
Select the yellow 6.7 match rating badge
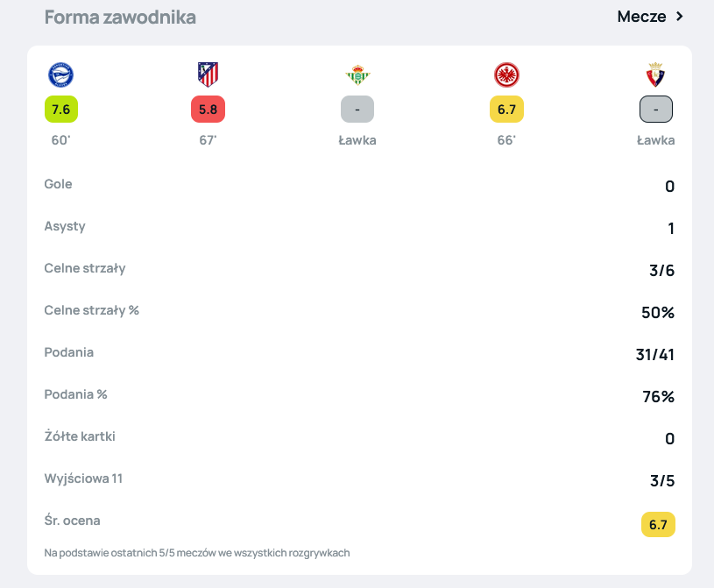point(506,110)
